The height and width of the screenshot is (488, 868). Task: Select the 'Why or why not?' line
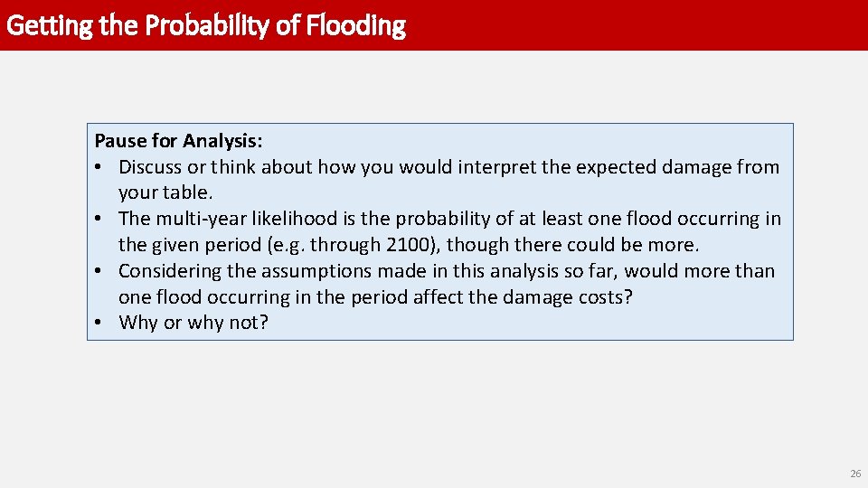[x=193, y=324]
